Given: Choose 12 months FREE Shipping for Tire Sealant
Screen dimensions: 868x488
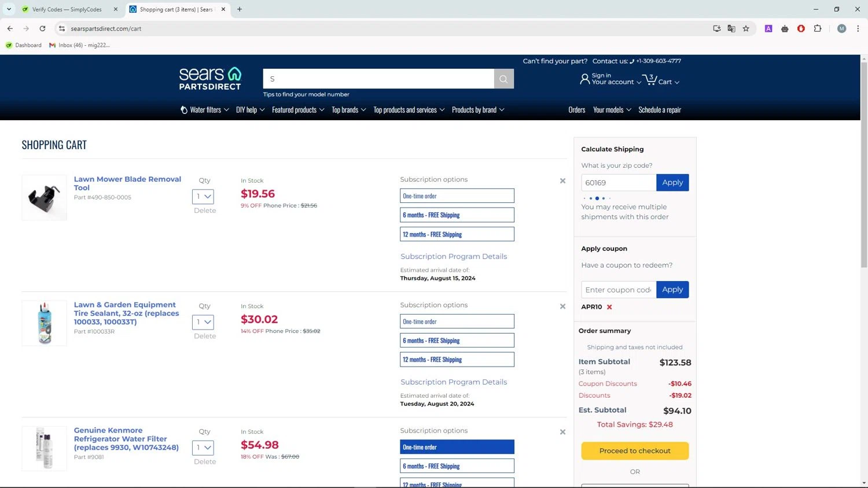Looking at the screenshot, I should 457,360.
